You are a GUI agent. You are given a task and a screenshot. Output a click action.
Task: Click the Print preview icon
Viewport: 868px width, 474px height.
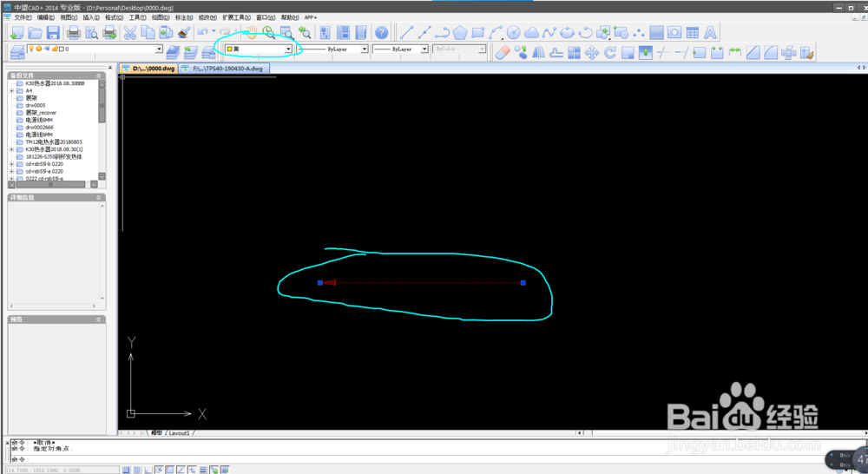coord(92,33)
